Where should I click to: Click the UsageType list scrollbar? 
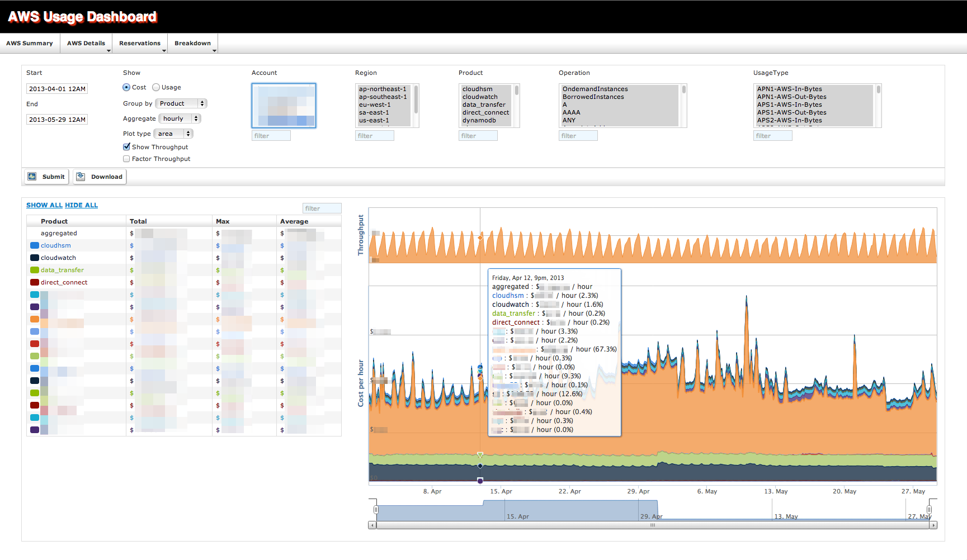tap(879, 89)
